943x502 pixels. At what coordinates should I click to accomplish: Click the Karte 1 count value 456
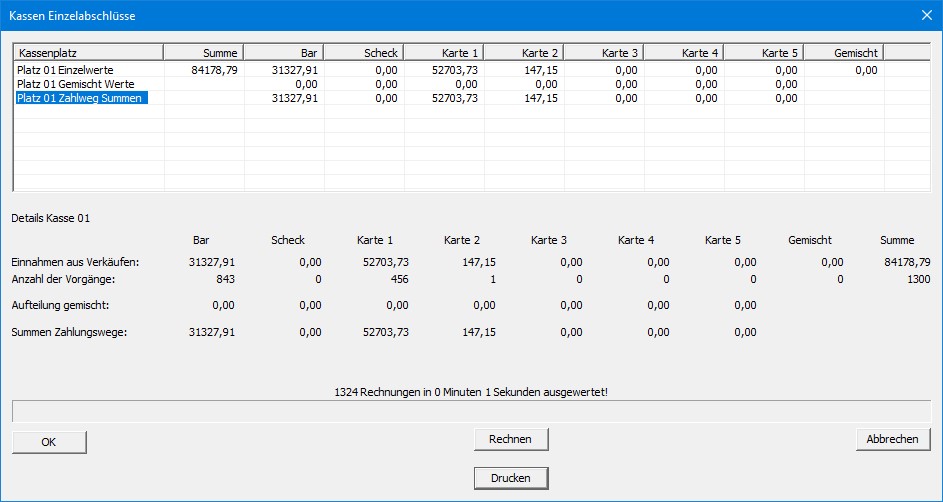click(x=399, y=279)
